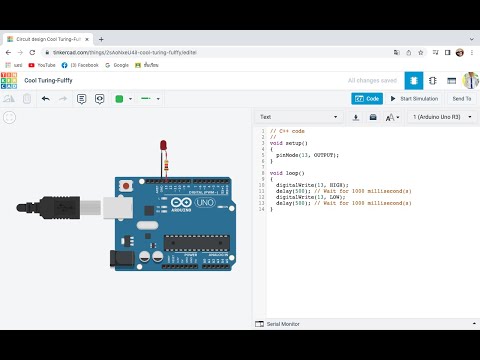Screen dimensions: 480x360
Task: Open the Facebook bookmark
Action: (80, 65)
